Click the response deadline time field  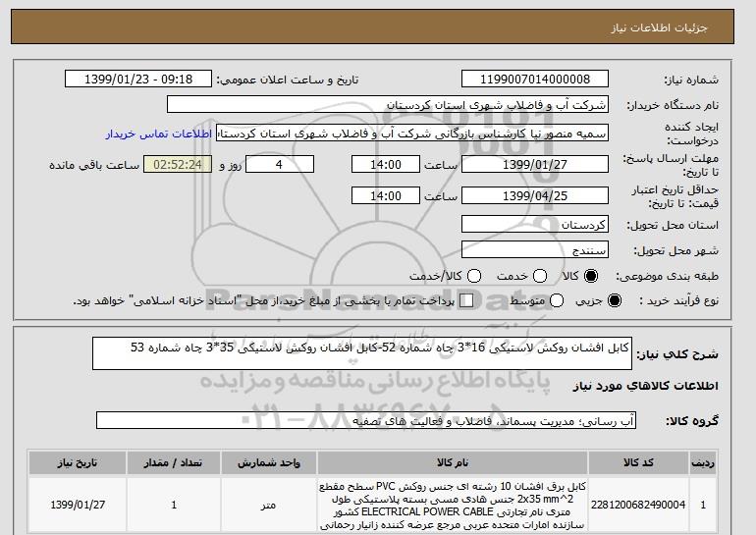pos(386,164)
